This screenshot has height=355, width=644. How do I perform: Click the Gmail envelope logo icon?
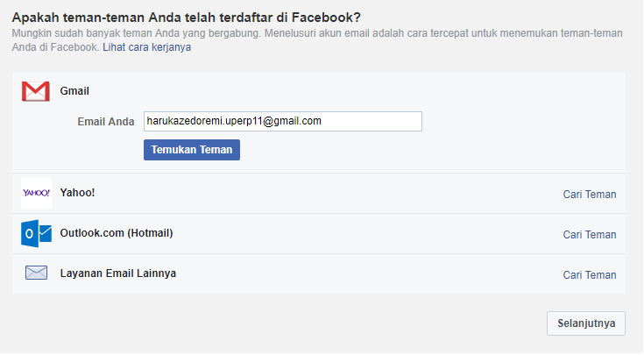(x=36, y=91)
